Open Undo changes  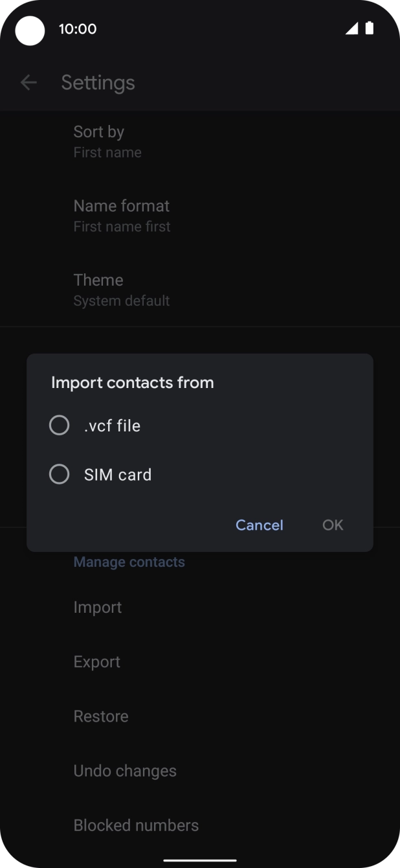point(125,770)
